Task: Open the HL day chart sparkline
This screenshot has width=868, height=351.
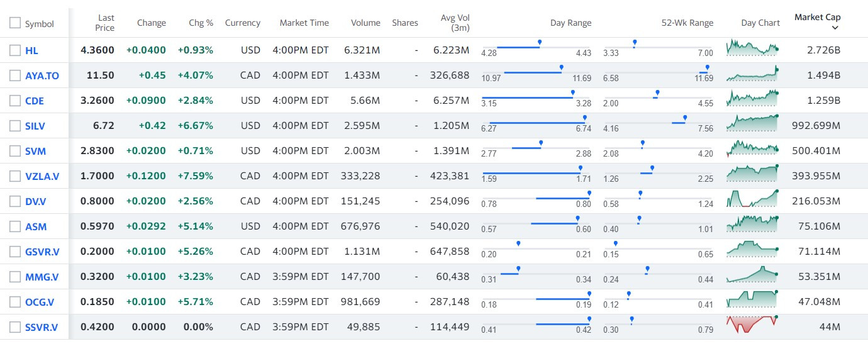Action: [x=752, y=49]
